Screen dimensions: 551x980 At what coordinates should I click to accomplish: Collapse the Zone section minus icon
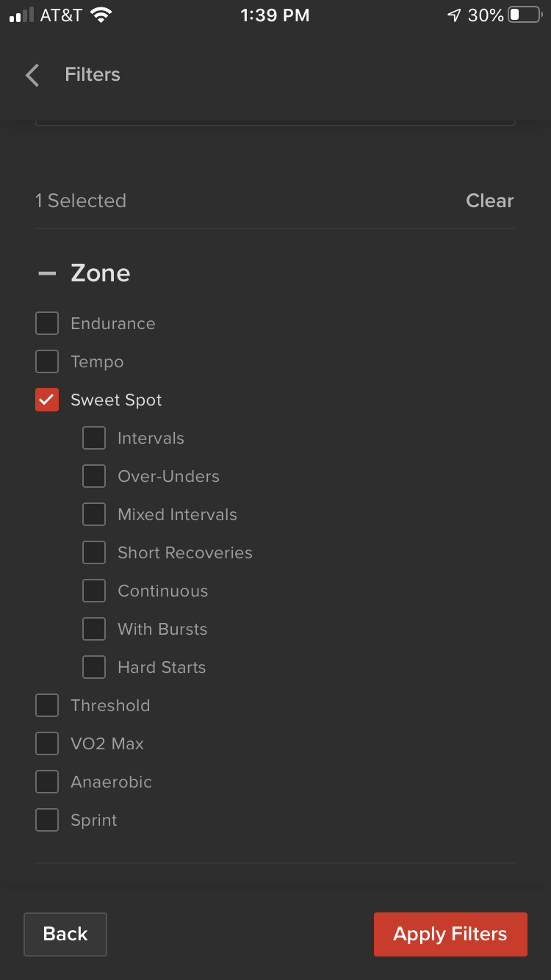point(47,273)
